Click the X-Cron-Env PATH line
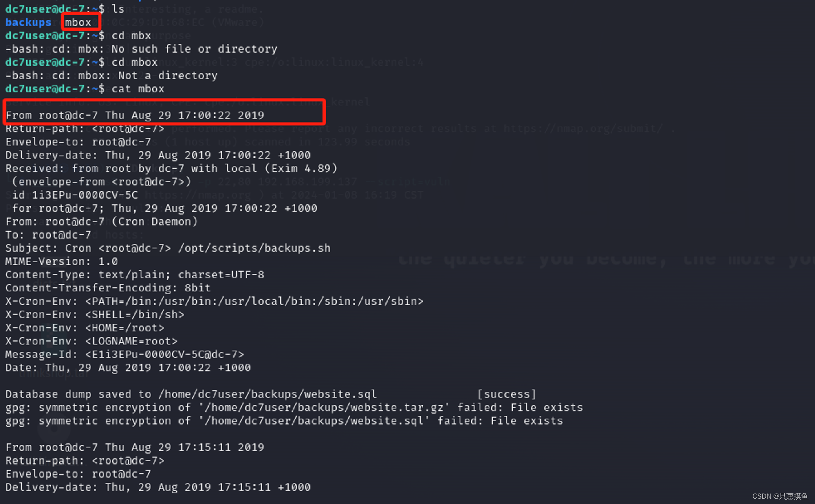The height and width of the screenshot is (504, 815). coord(214,301)
